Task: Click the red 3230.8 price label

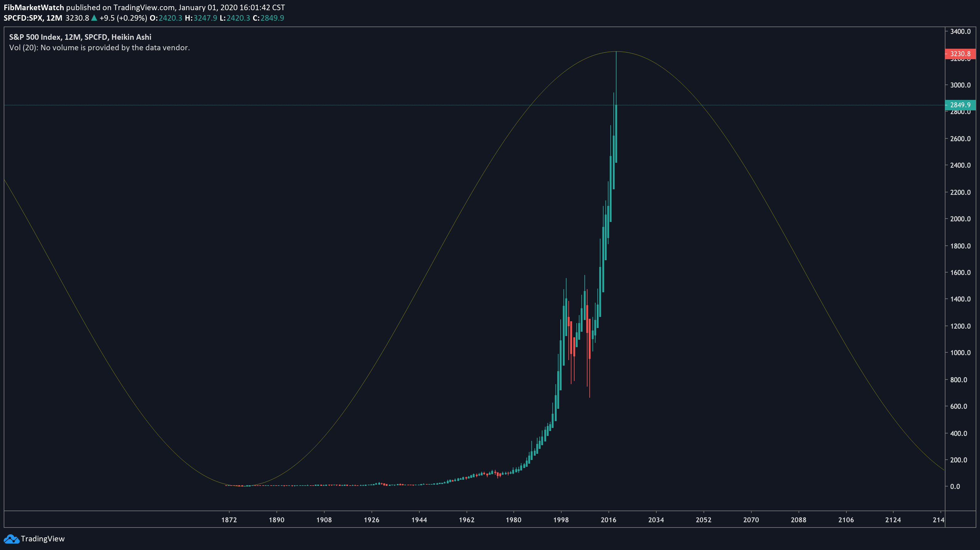Action: pyautogui.click(x=960, y=54)
